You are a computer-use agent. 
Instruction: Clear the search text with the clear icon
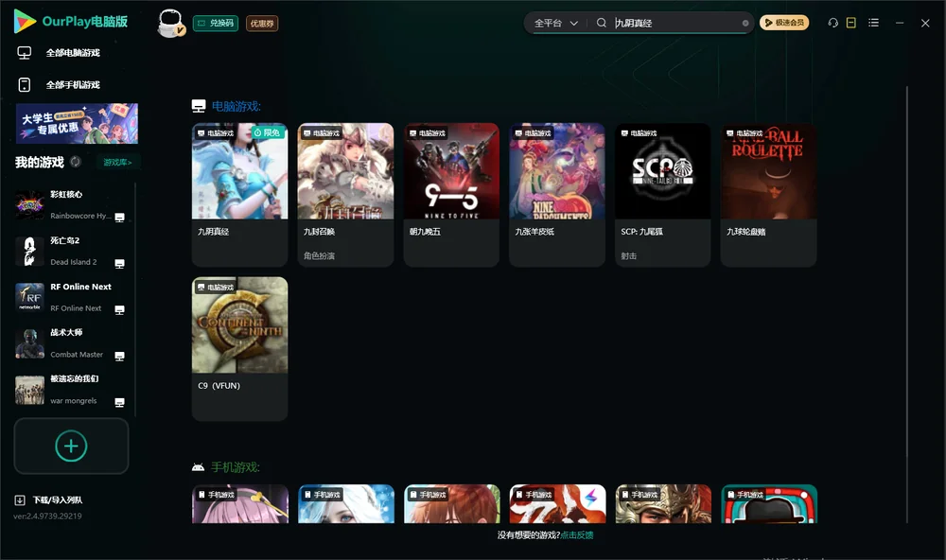point(745,23)
